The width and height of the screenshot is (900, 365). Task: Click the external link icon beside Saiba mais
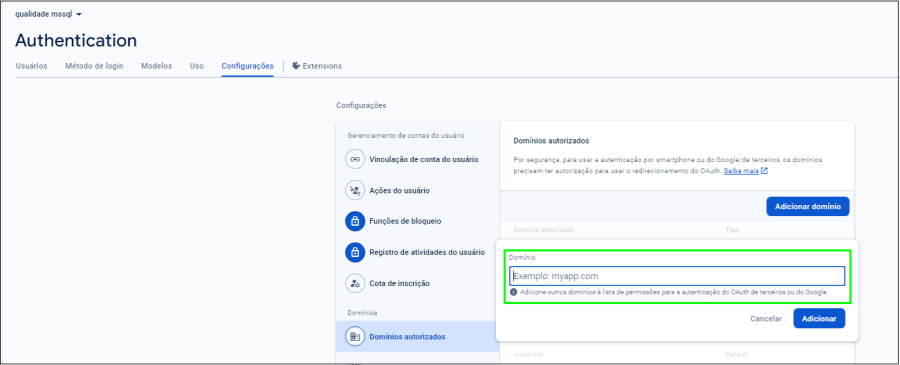point(764,171)
